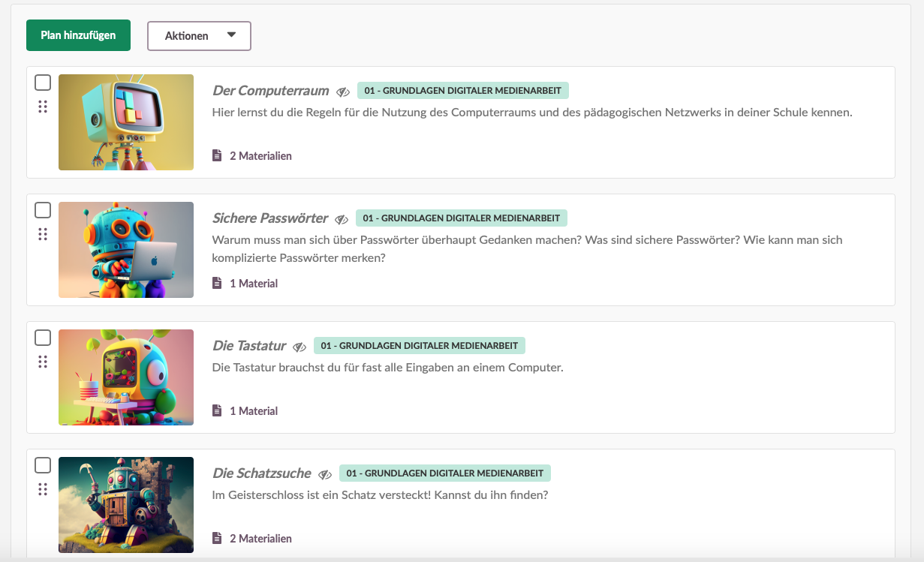Toggle the hidden-eye icon beside "Der Computerraum"

coord(343,91)
